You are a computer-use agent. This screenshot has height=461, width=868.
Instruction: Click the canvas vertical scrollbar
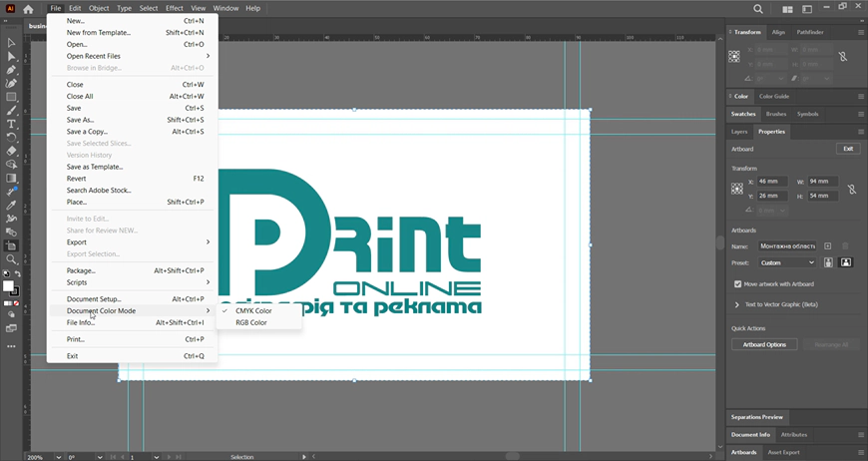(x=719, y=242)
